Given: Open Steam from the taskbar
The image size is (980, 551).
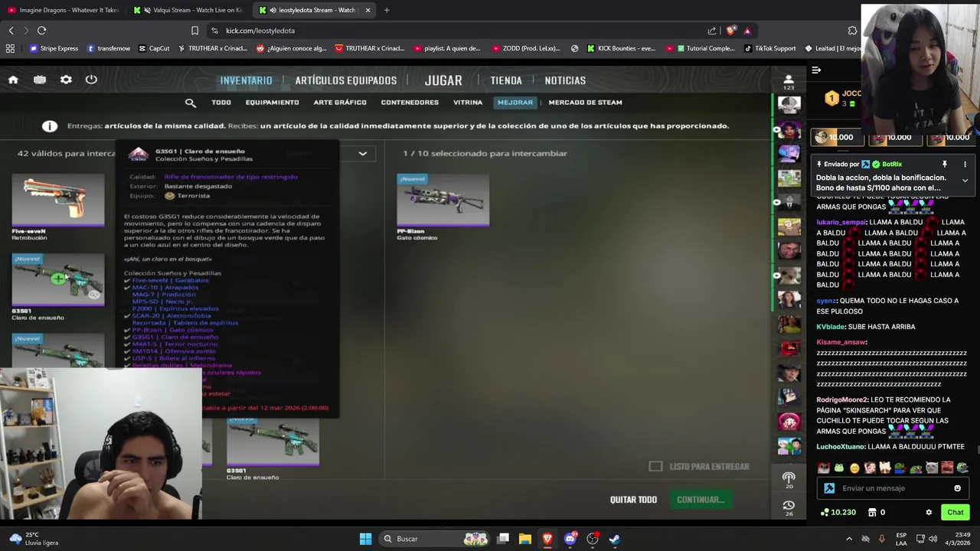Looking at the screenshot, I should [x=614, y=539].
